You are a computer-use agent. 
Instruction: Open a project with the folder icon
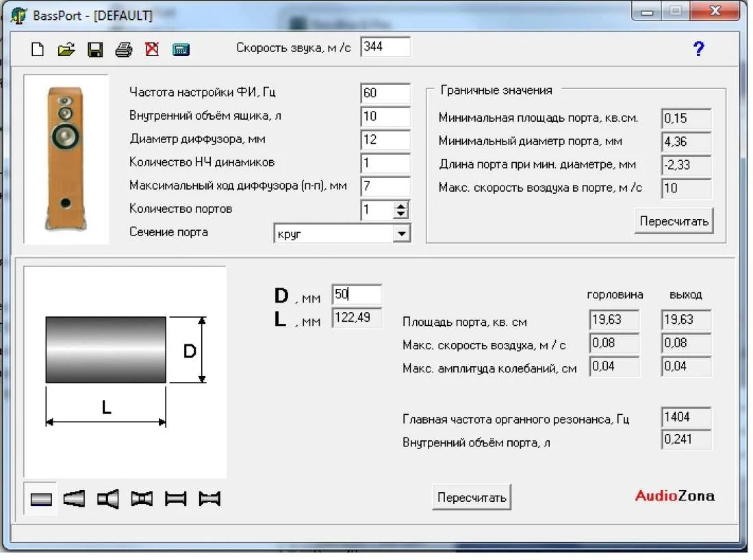(x=66, y=49)
